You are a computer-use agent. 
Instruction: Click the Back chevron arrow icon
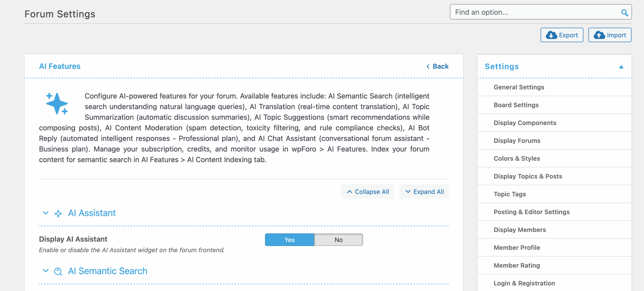tap(428, 67)
